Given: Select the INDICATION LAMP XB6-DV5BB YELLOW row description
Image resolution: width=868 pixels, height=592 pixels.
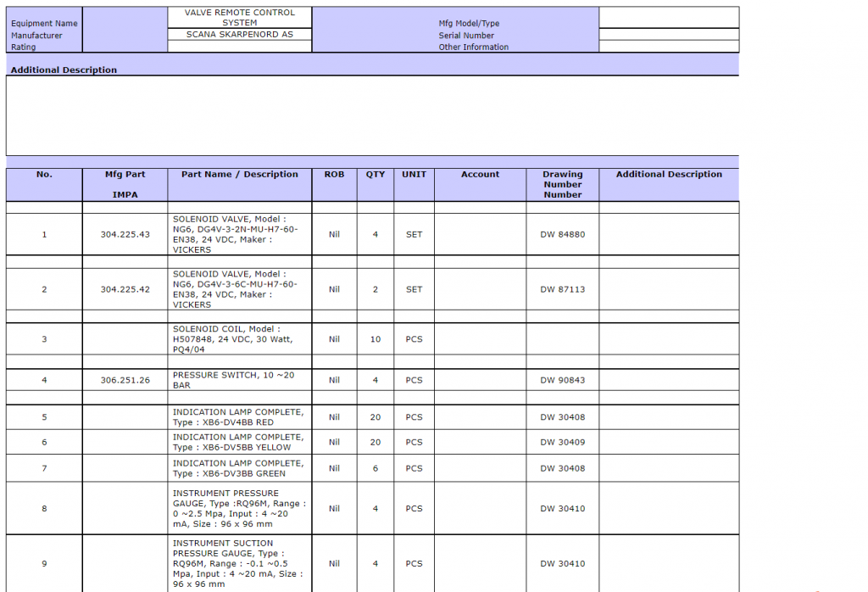Looking at the screenshot, I should (x=240, y=442).
